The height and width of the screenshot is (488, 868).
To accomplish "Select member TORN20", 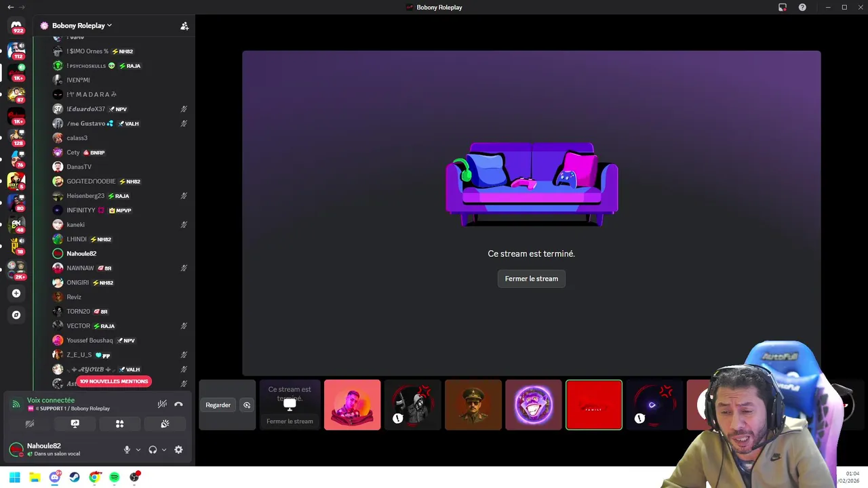I will click(78, 311).
